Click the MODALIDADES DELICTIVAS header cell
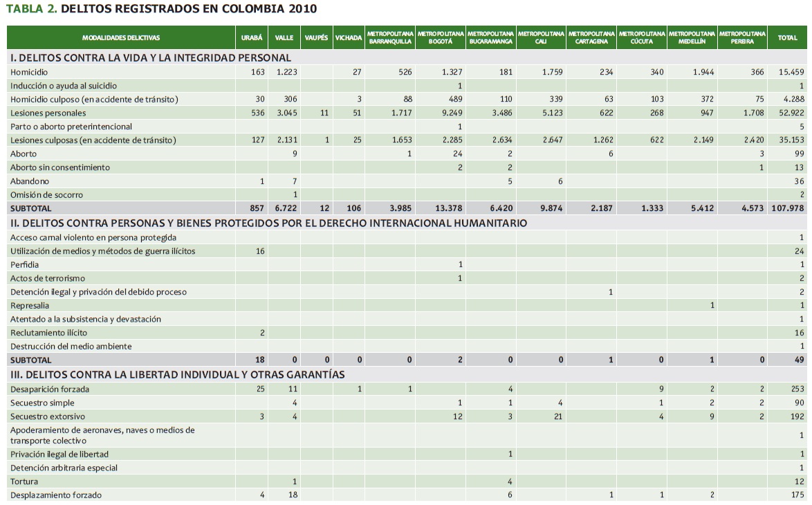The height and width of the screenshot is (505, 812). pyautogui.click(x=121, y=37)
